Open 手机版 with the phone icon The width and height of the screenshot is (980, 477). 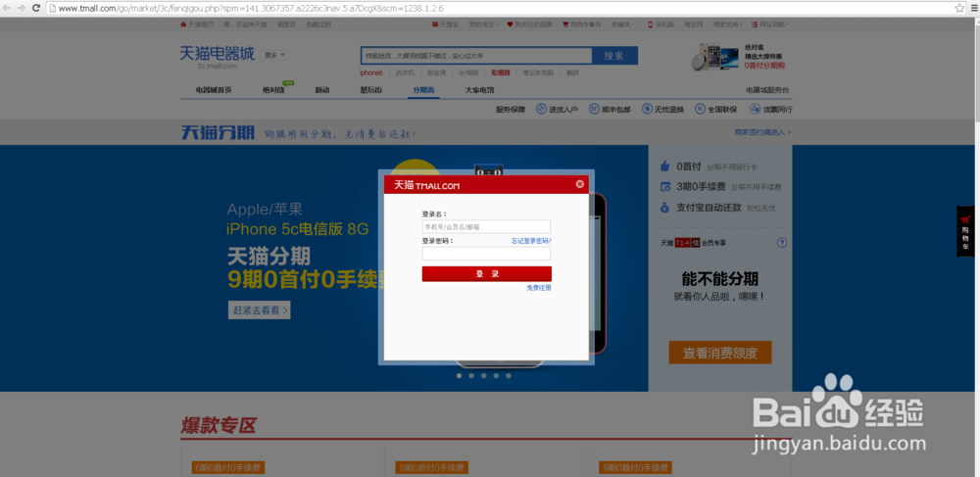tap(661, 24)
